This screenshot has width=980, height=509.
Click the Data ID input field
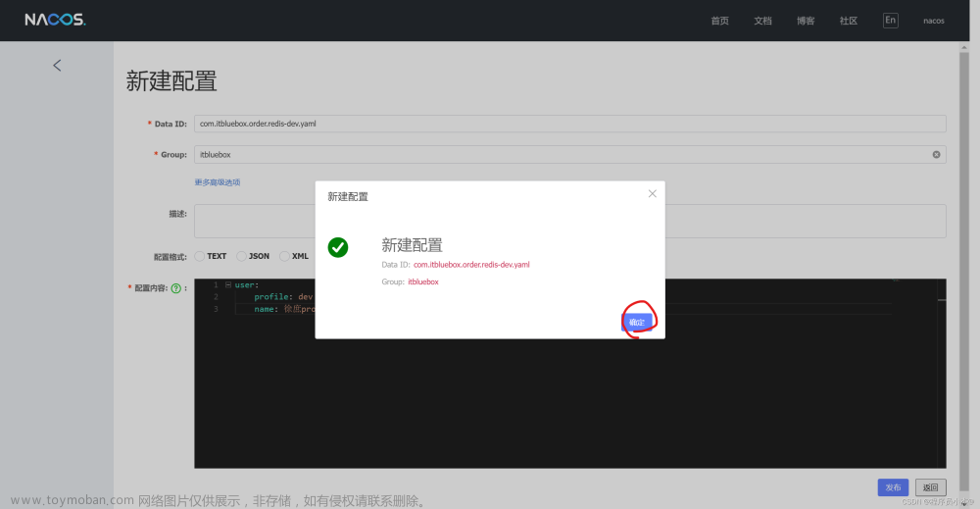[570, 124]
